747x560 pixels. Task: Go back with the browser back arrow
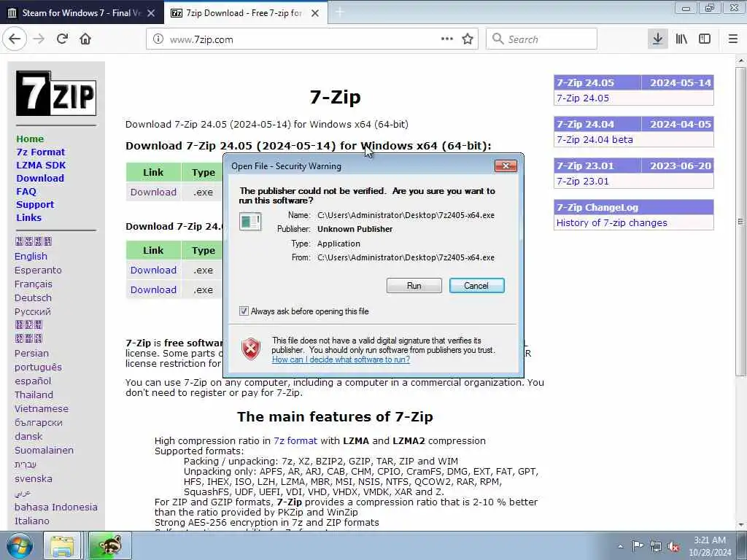15,39
